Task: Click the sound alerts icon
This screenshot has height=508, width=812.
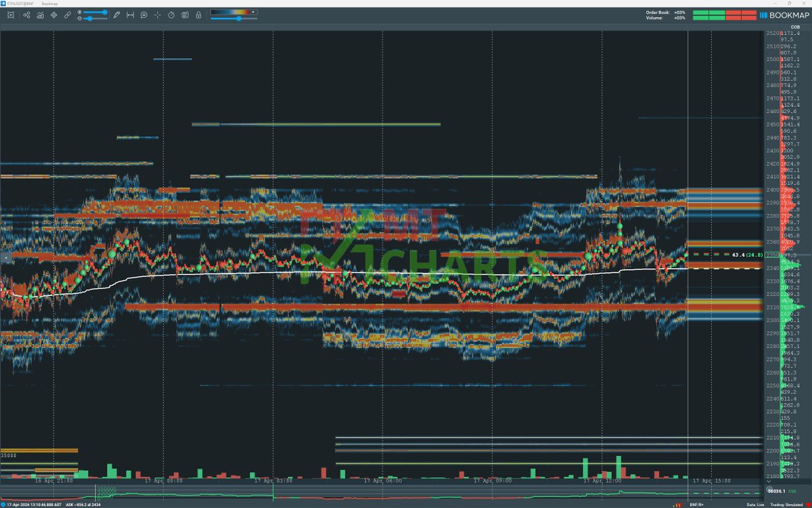Action: coord(185,15)
